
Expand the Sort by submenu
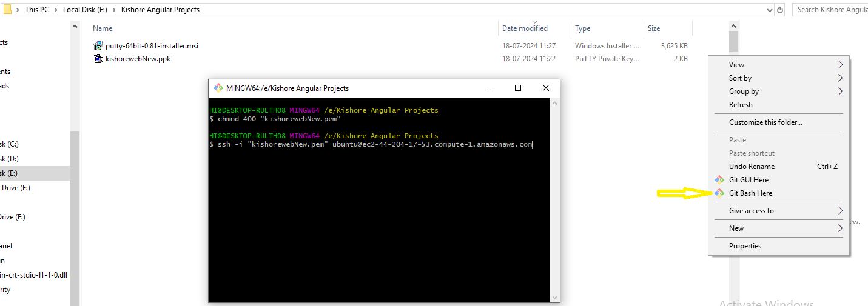click(x=840, y=78)
